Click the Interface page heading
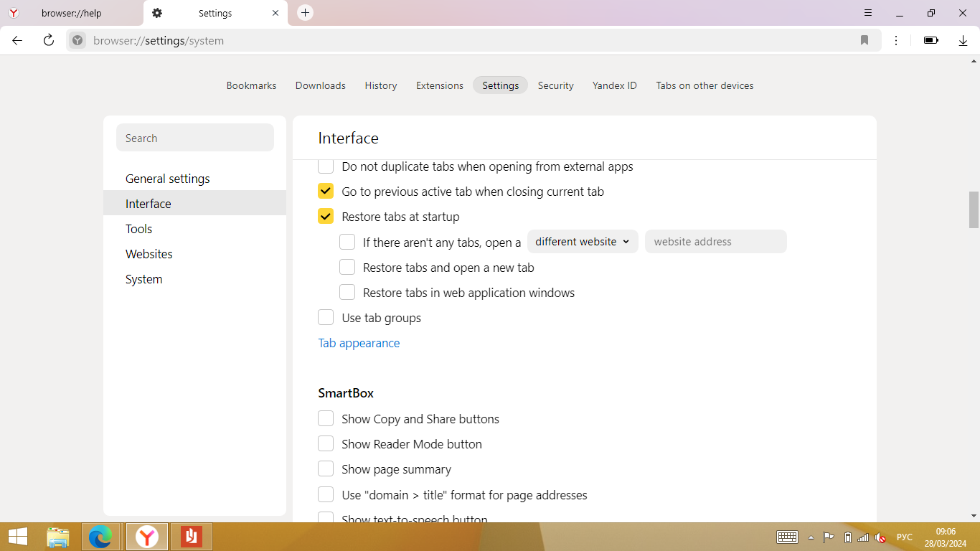 (x=348, y=138)
